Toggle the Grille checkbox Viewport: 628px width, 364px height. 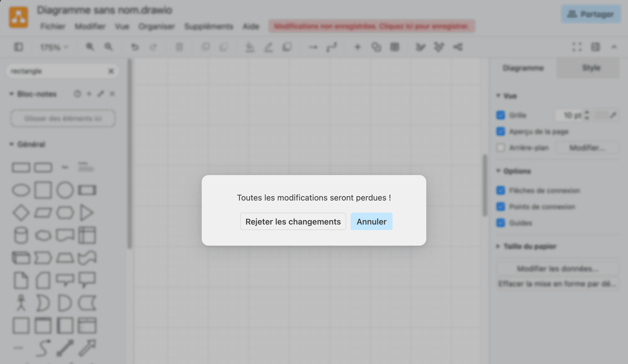tap(500, 115)
